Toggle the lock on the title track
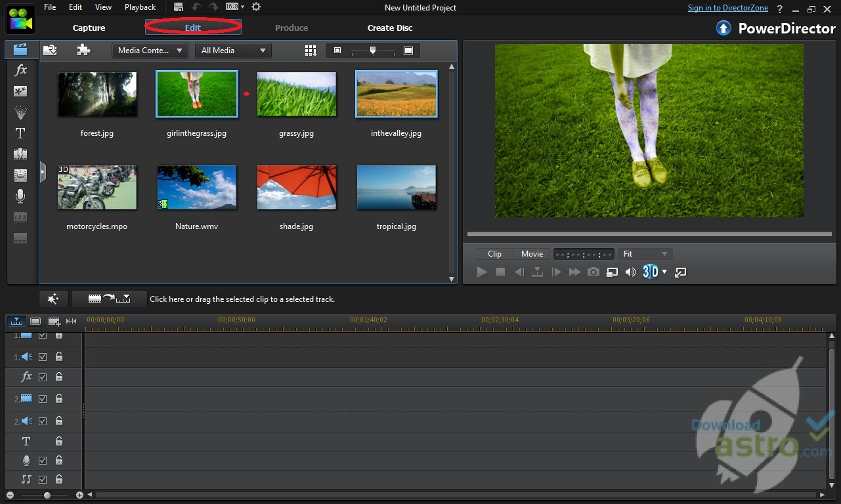 (59, 441)
